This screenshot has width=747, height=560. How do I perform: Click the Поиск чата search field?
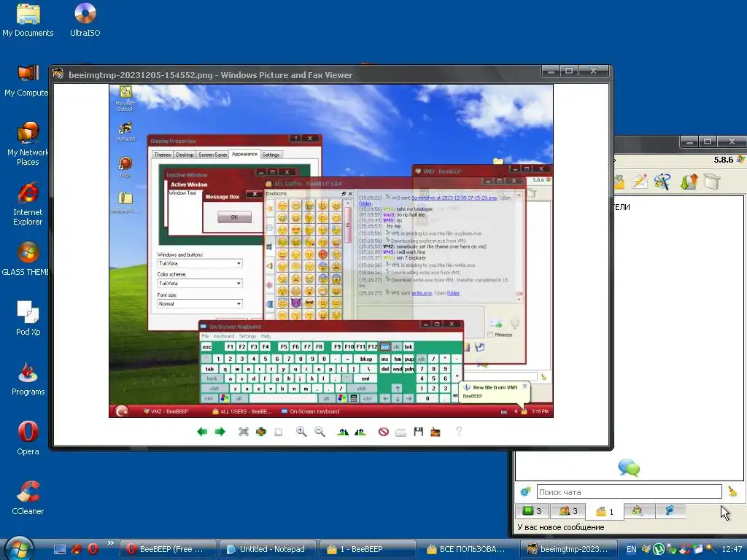[629, 491]
